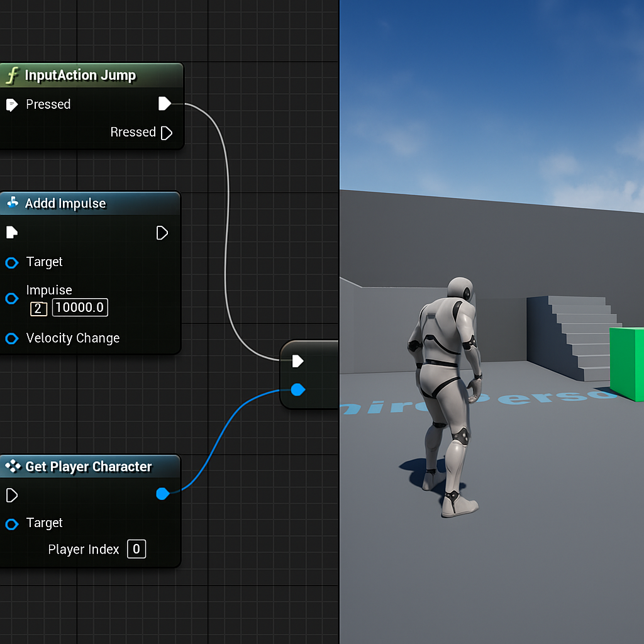Viewport: 644px width, 644px height.
Task: Click the Player Index value field
Action: [136, 549]
